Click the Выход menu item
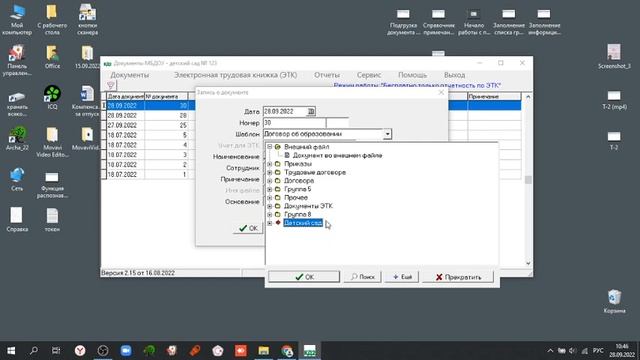 tap(454, 75)
